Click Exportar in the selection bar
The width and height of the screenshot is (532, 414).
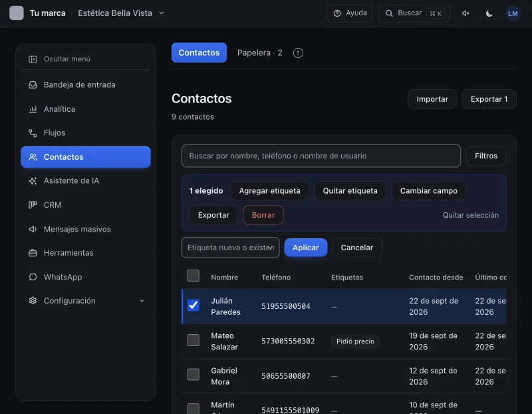(213, 215)
